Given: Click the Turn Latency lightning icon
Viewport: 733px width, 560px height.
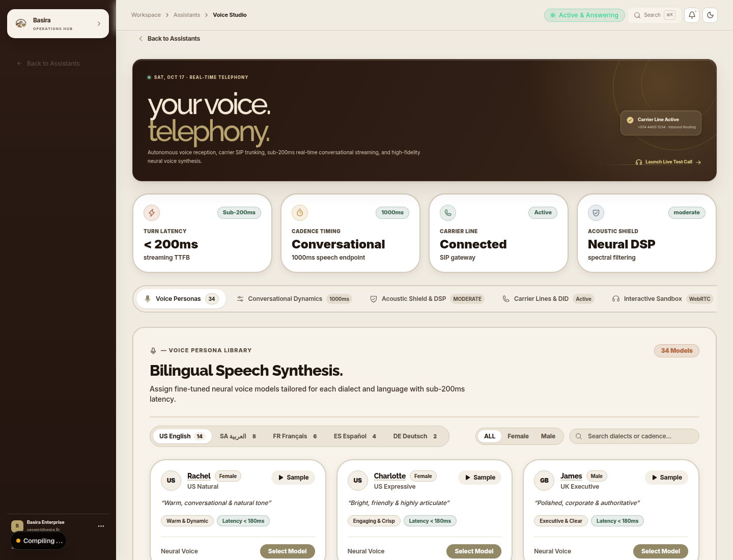Looking at the screenshot, I should pyautogui.click(x=152, y=213).
